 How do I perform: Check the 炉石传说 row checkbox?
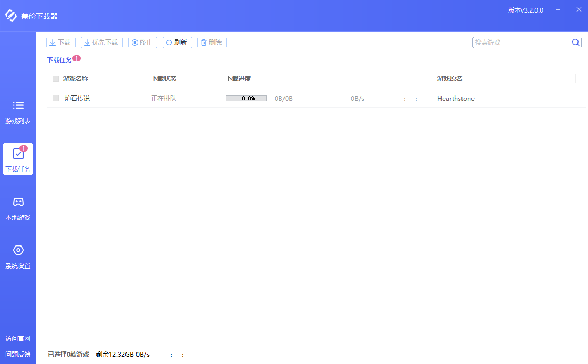click(55, 98)
